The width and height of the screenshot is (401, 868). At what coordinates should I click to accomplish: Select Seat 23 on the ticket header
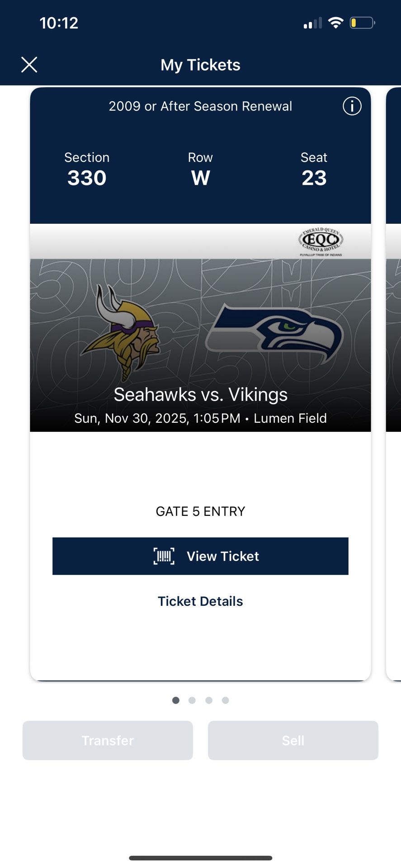click(x=314, y=170)
